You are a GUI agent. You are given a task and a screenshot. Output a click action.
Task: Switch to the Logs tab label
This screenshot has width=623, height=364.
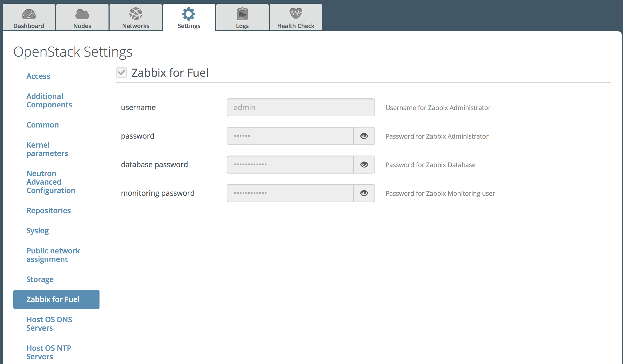coord(242,26)
